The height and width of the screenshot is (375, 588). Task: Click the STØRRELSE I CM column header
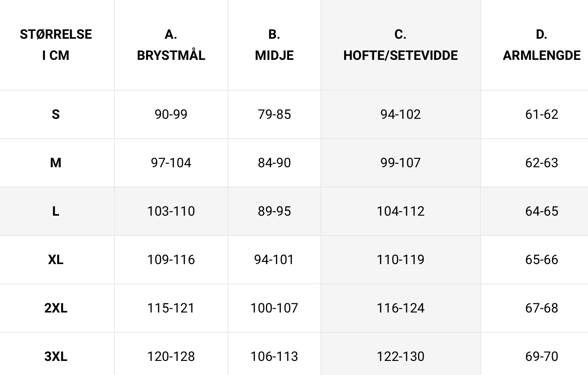[56, 45]
